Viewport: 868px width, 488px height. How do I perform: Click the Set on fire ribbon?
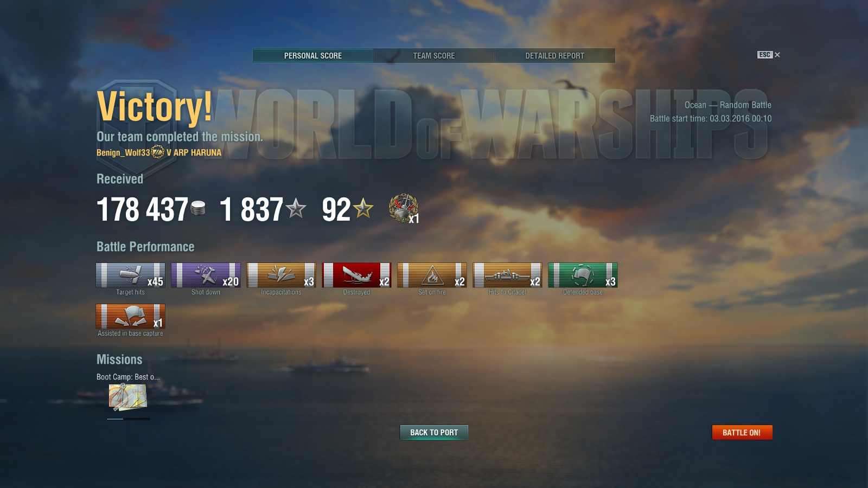click(432, 275)
